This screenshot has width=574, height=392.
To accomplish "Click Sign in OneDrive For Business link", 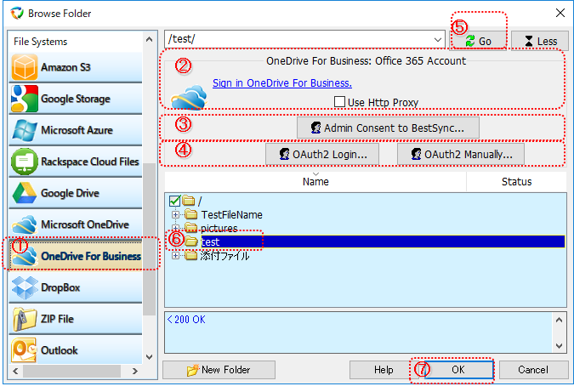I will point(282,83).
